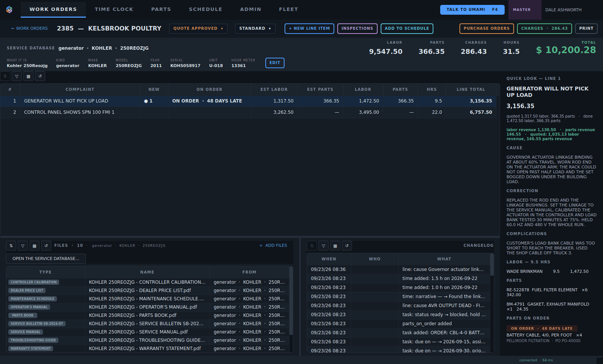Sort the files list
The height and width of the screenshot is (364, 603).
(11, 246)
